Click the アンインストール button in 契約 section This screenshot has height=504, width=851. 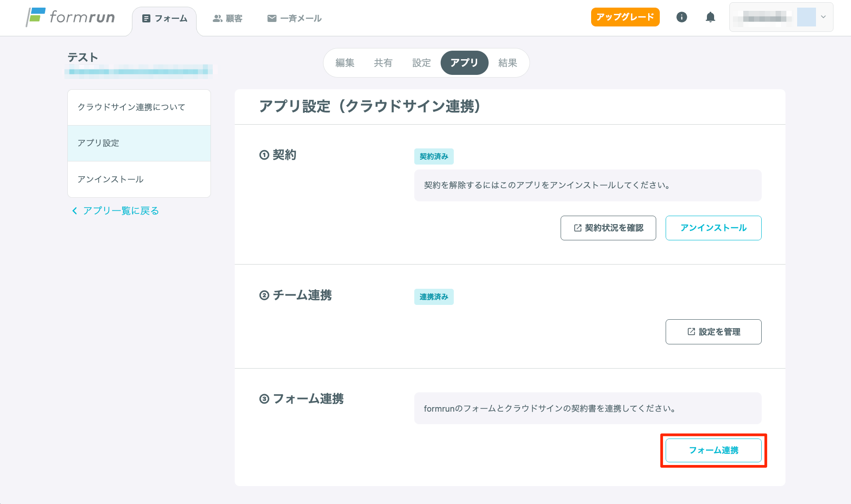point(713,228)
